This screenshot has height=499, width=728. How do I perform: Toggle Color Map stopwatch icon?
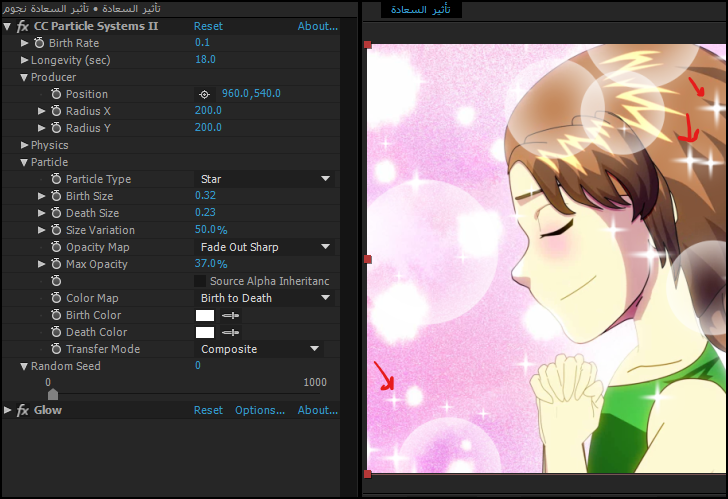point(56,298)
